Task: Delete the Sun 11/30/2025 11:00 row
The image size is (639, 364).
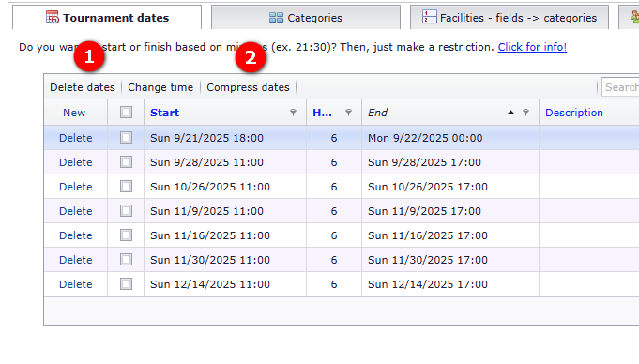Action: point(76,260)
